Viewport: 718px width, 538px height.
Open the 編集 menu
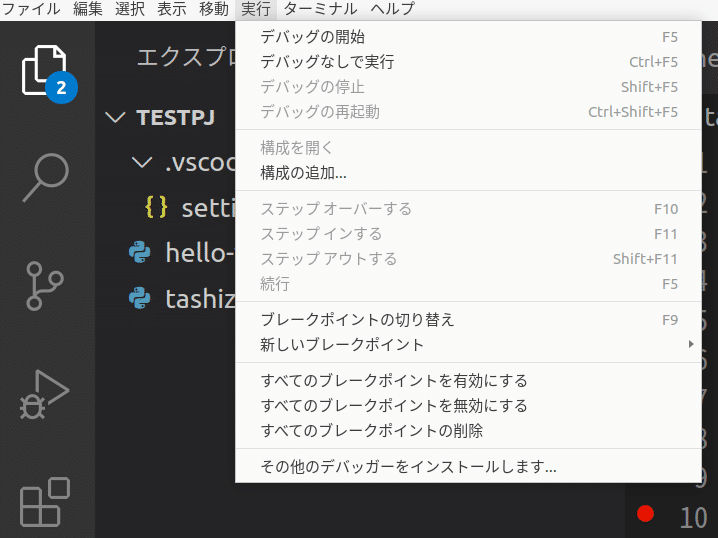point(88,9)
